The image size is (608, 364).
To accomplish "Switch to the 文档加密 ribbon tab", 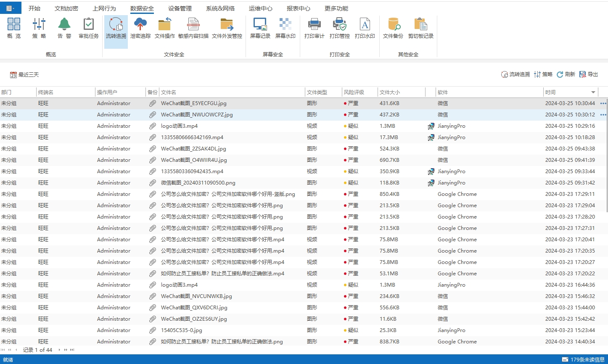I will pyautogui.click(x=66, y=8).
